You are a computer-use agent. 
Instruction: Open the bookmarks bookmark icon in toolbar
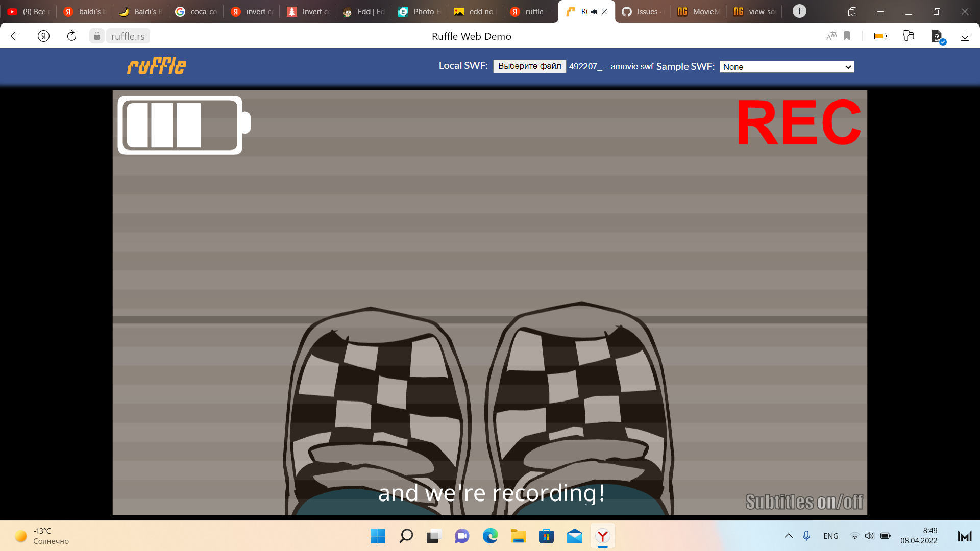coord(847,36)
